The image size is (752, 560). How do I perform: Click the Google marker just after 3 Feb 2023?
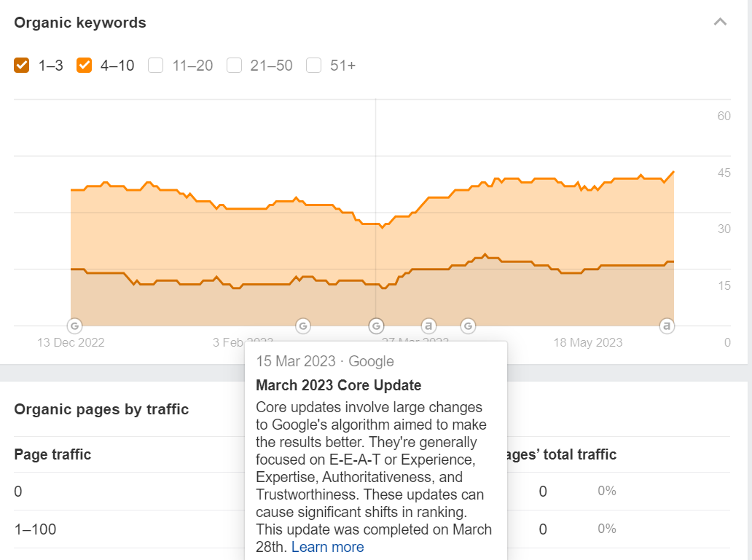coord(303,326)
